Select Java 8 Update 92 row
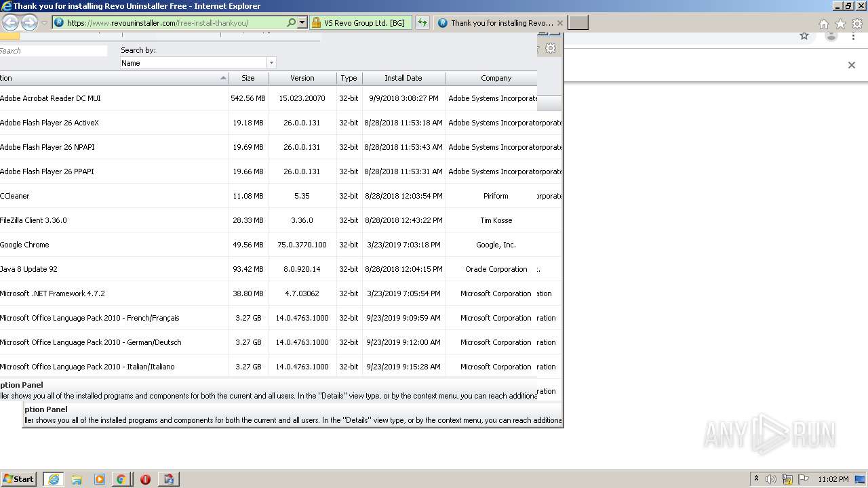The image size is (868, 488). [x=269, y=269]
